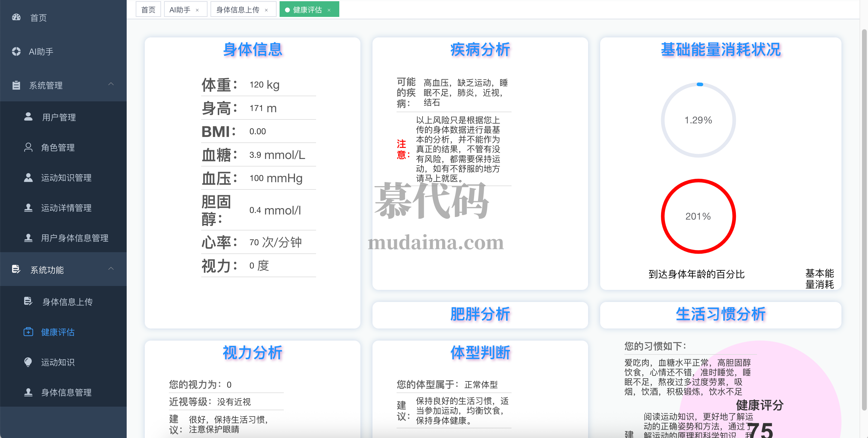Open 用户身体信息管理 in sidebar
Viewport: 868px width, 438px height.
(74, 238)
